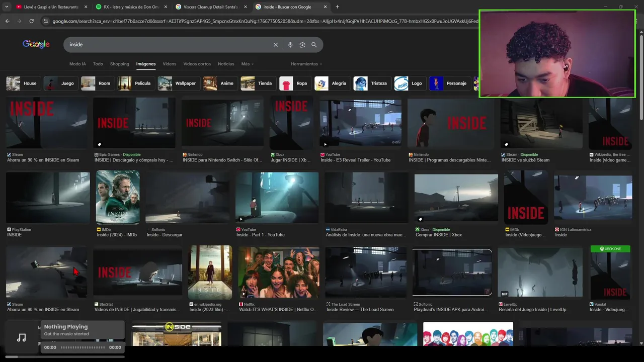Open the INSIDE store-front thumbnail with yellow logo

(x=176, y=334)
